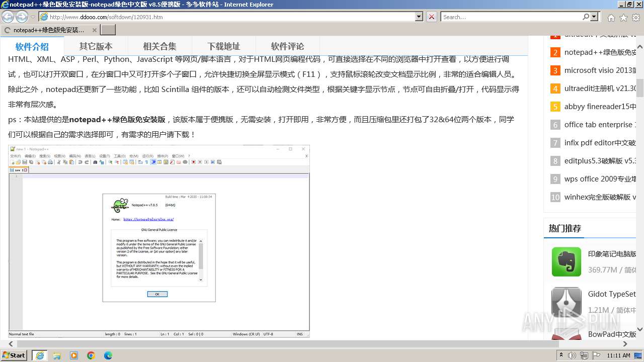Open ranking item notepad++绿色版
The width and height of the screenshot is (644, 362).
600,52
